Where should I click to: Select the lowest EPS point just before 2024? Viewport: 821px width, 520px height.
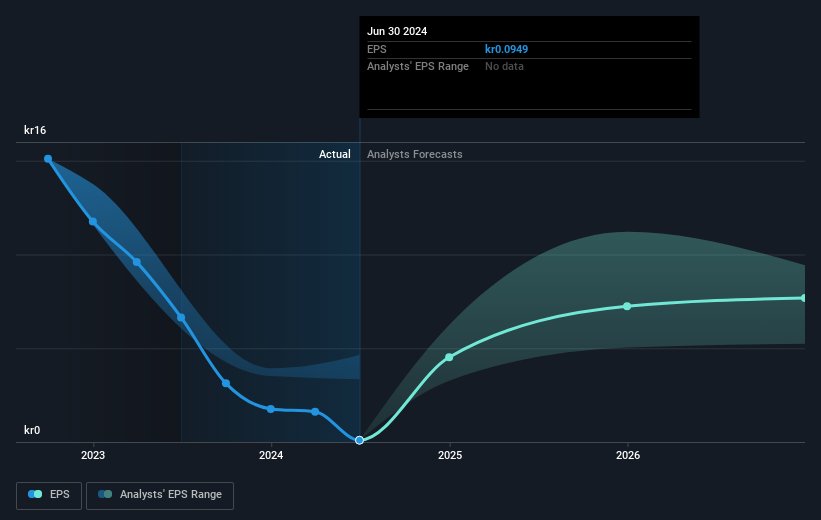coord(226,383)
